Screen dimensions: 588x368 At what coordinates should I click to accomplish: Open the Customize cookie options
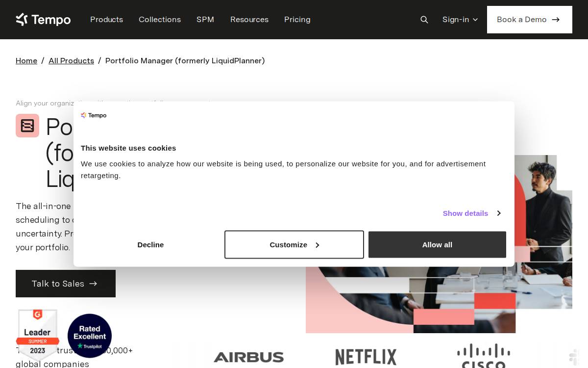(x=294, y=244)
